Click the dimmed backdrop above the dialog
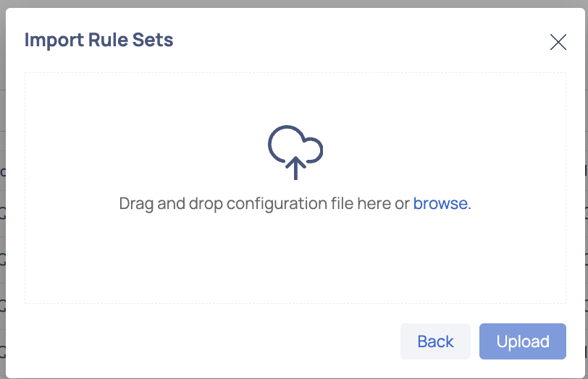This screenshot has width=588, height=379. [294, 4]
